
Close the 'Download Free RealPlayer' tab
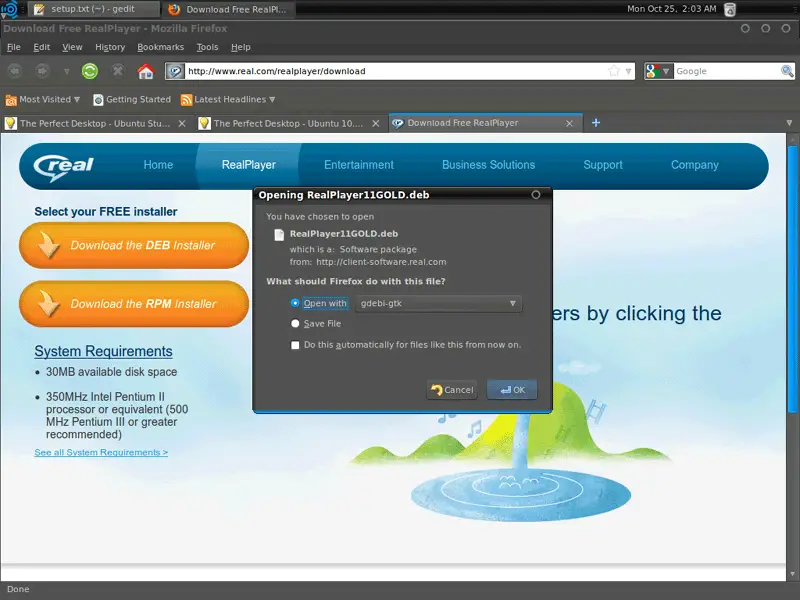[569, 123]
